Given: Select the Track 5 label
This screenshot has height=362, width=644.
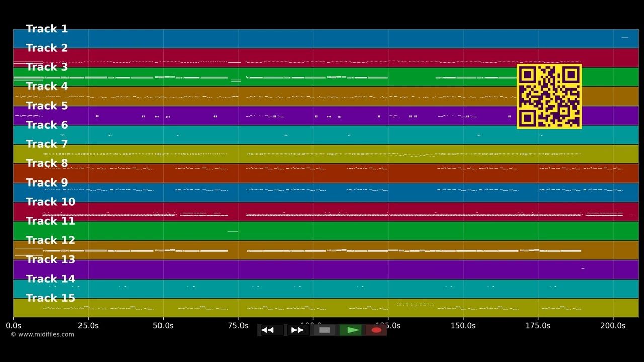Looking at the screenshot, I should pos(47,106).
